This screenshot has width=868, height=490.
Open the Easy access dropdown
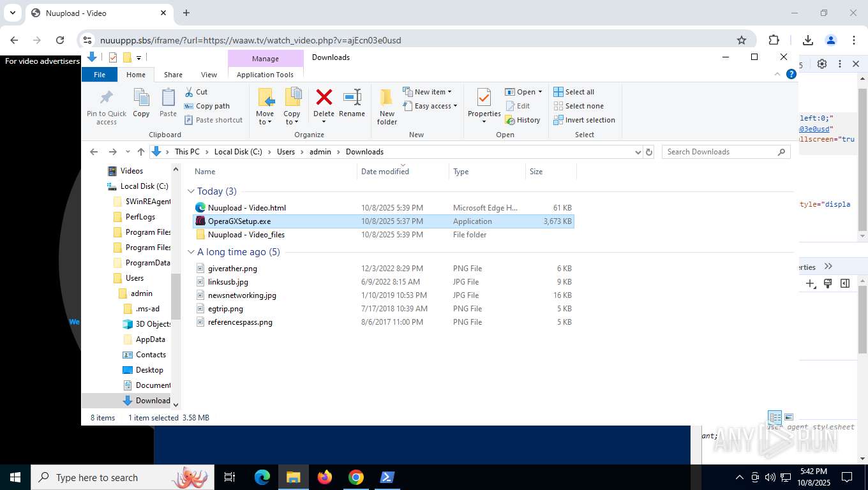coord(430,106)
